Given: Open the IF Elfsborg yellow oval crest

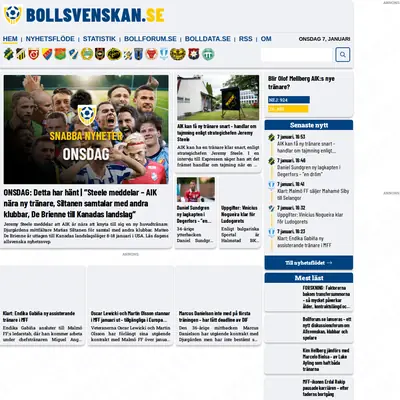Looking at the screenshot, I should [x=114, y=54].
